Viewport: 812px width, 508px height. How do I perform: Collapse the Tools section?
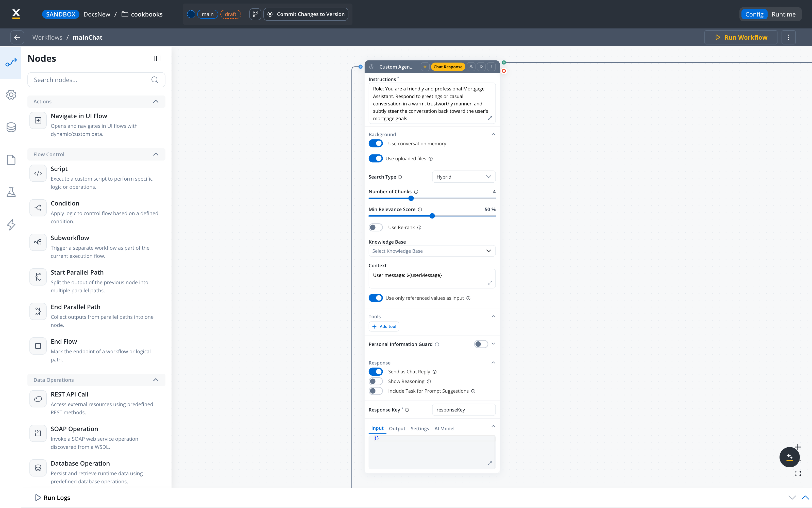tap(493, 316)
